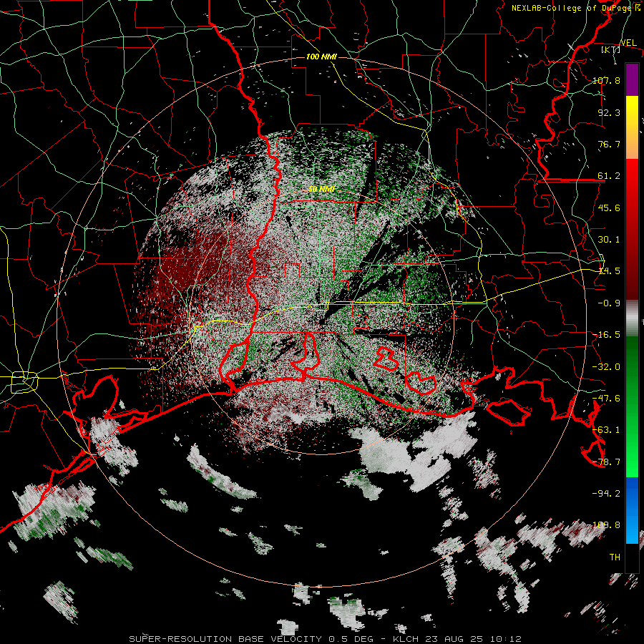Click the yellow-orange segment of the color bar
This screenshot has width=644, height=644.
click(x=632, y=127)
